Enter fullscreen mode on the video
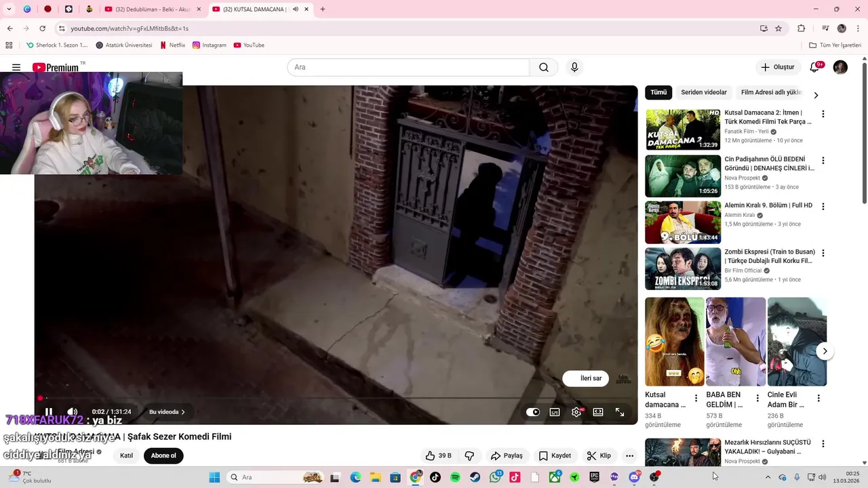Screen dimensions: 868x488 point(620,411)
